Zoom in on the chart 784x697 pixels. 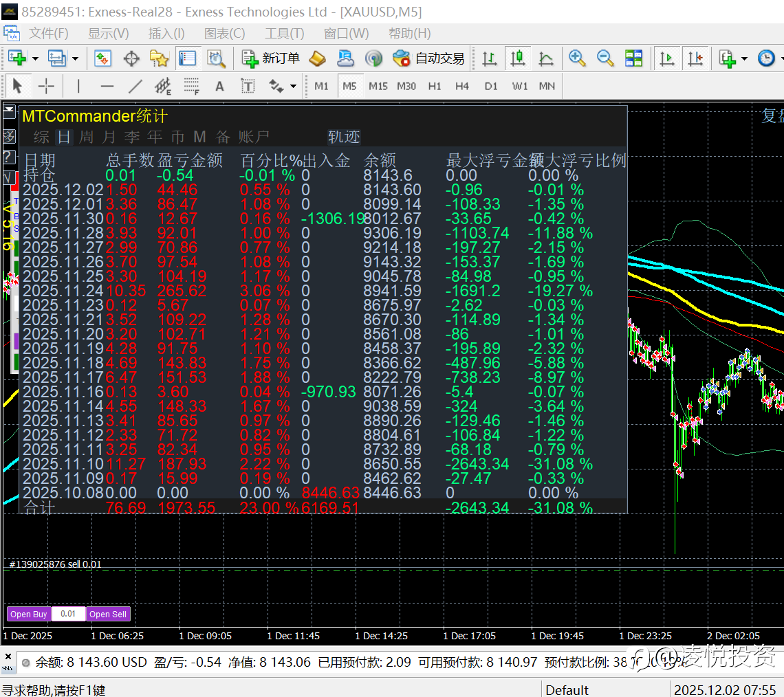coord(577,58)
